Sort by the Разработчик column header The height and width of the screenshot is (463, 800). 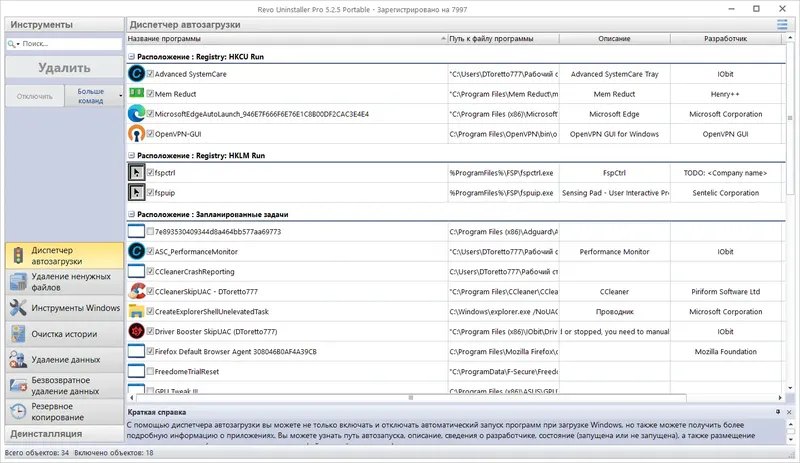click(726, 39)
